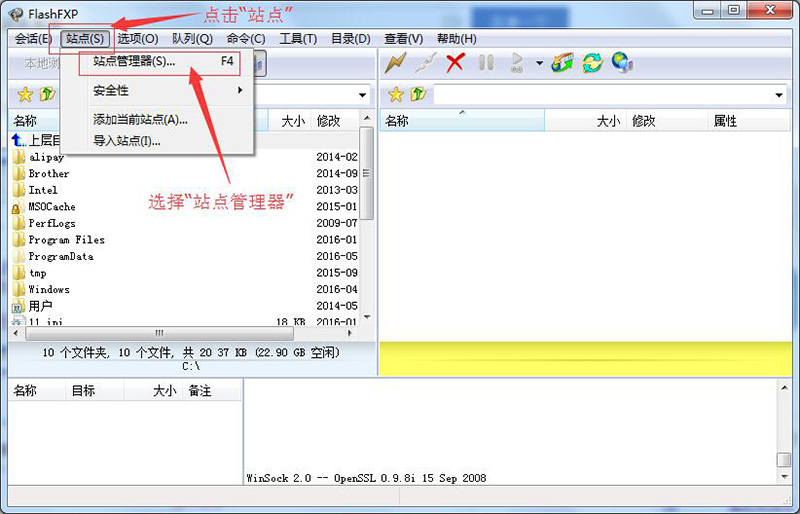Select 站点管理器(S)... from the menu

[134, 61]
